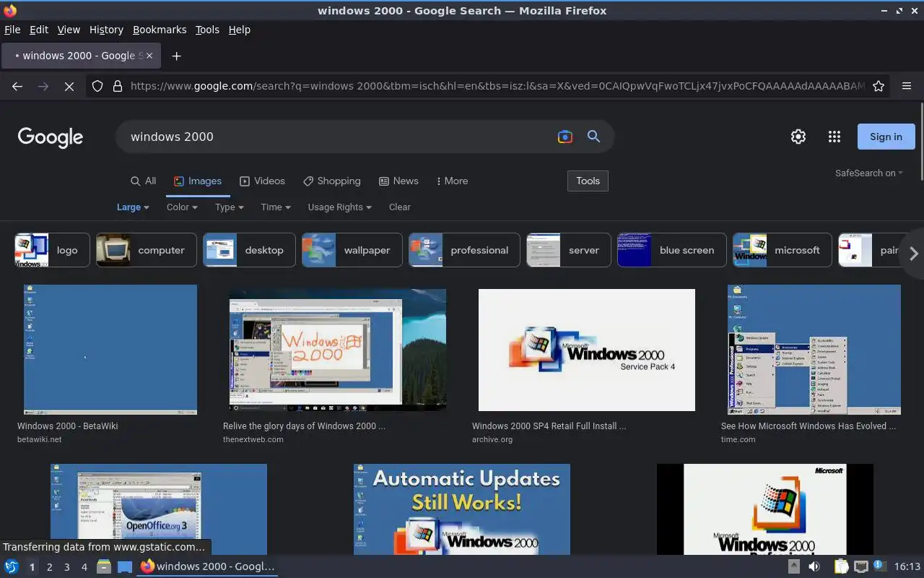
Task: Open the Type filter dropdown
Action: [230, 207]
